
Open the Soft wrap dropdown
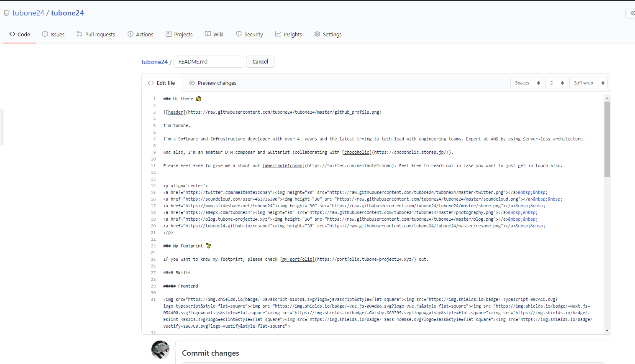[588, 83]
